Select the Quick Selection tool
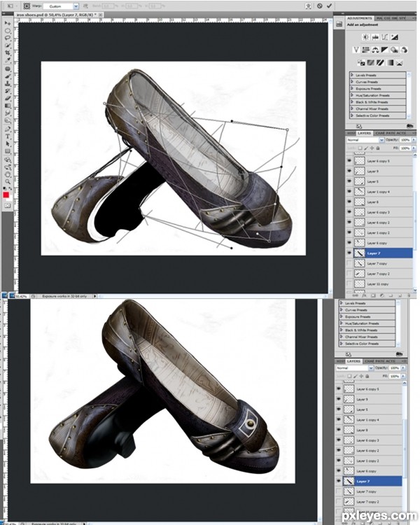420x525 pixels. (x=8, y=45)
